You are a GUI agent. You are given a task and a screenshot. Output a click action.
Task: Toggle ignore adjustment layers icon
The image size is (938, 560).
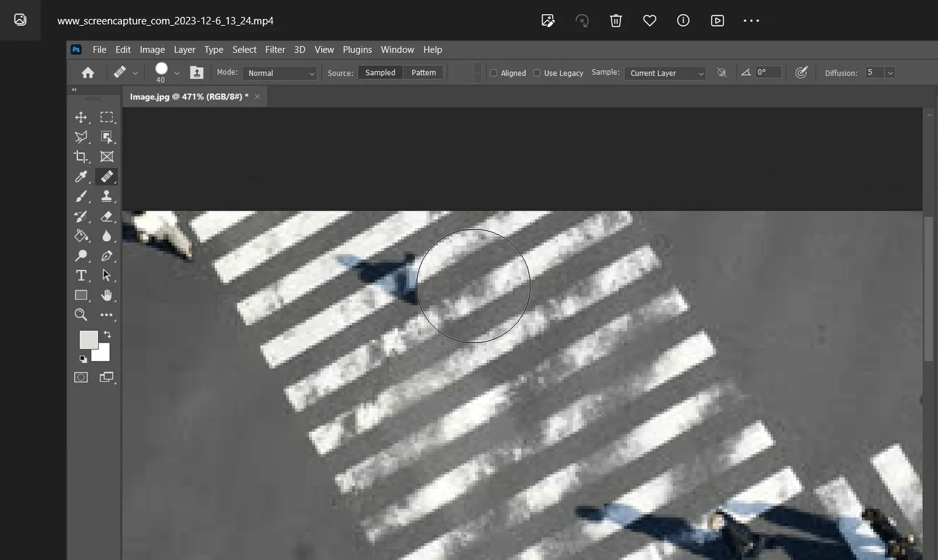[722, 72]
